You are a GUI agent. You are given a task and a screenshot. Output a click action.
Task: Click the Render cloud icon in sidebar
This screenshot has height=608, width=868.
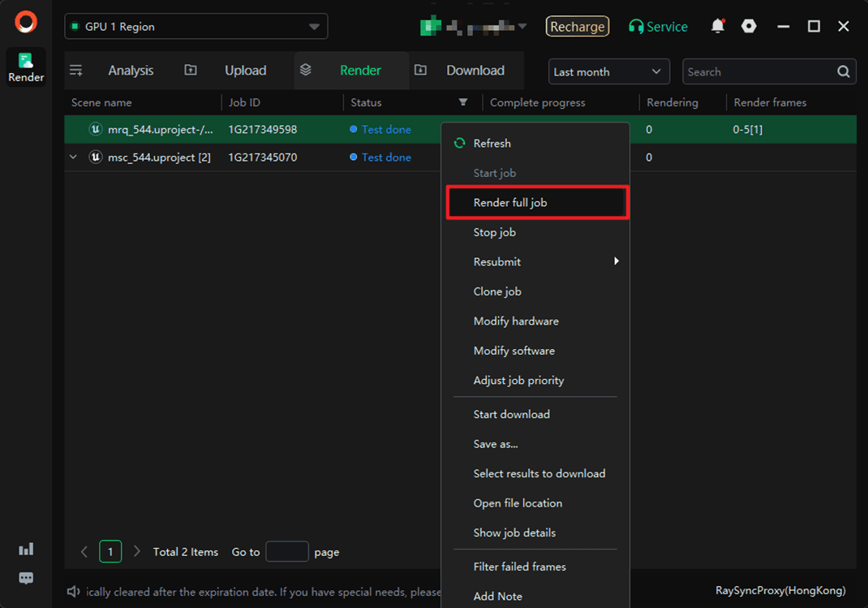[26, 61]
